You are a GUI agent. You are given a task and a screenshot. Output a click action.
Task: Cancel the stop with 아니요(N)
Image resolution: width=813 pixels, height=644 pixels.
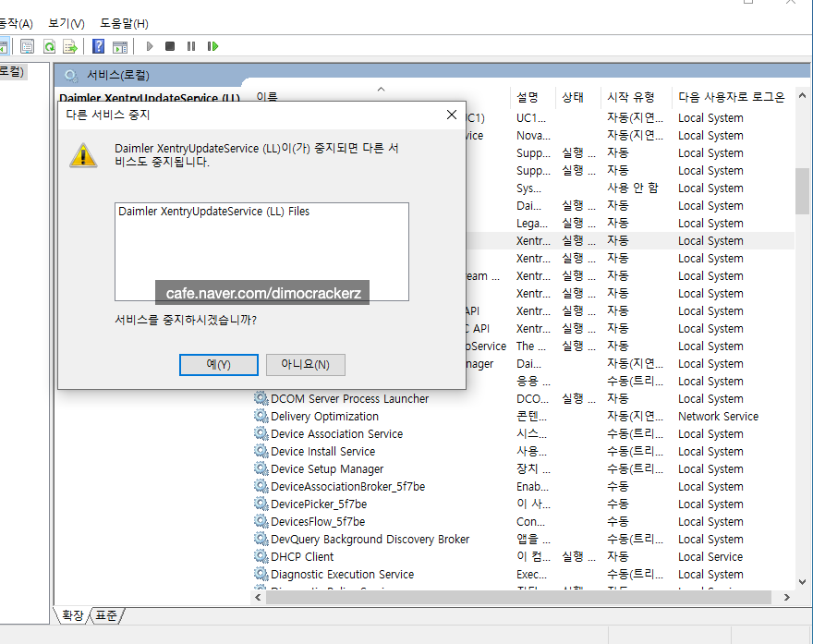pyautogui.click(x=304, y=364)
